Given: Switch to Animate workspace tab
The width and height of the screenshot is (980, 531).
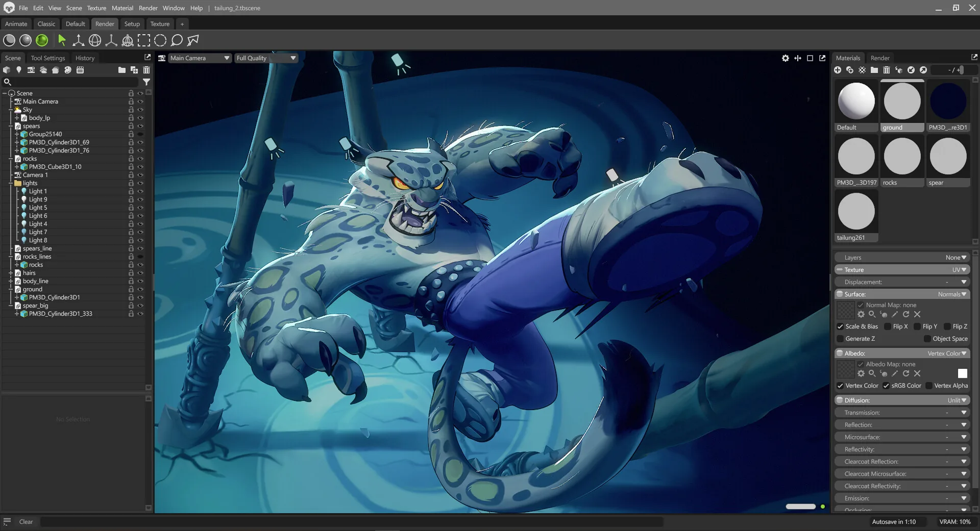Looking at the screenshot, I should [16, 24].
